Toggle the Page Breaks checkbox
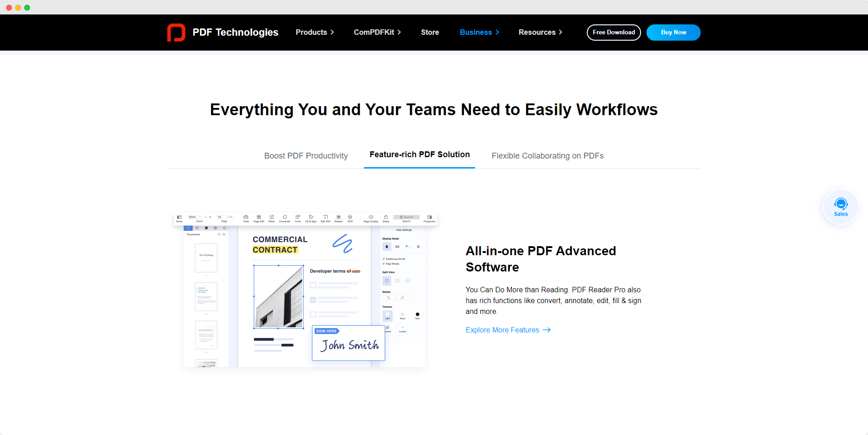868x435 pixels. [x=384, y=264]
